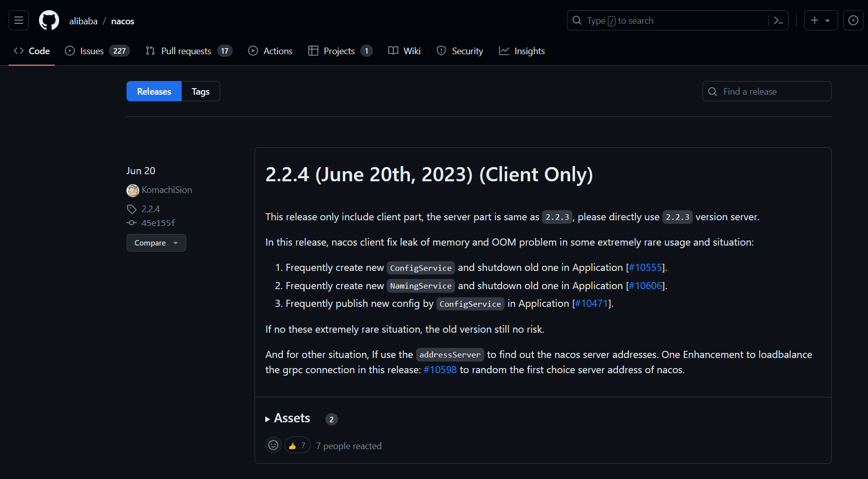Click the search magnifier icon in the top bar
The width and height of the screenshot is (868, 479).
(577, 20)
